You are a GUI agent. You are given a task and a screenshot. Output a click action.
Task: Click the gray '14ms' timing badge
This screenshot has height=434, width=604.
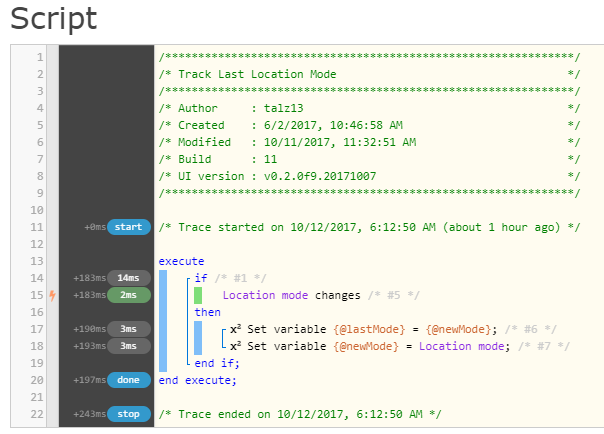point(129,278)
